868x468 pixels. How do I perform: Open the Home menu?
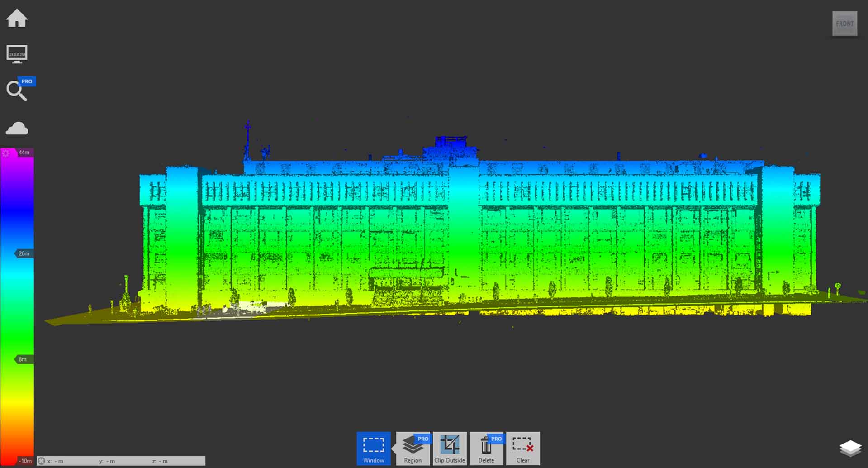pos(17,19)
